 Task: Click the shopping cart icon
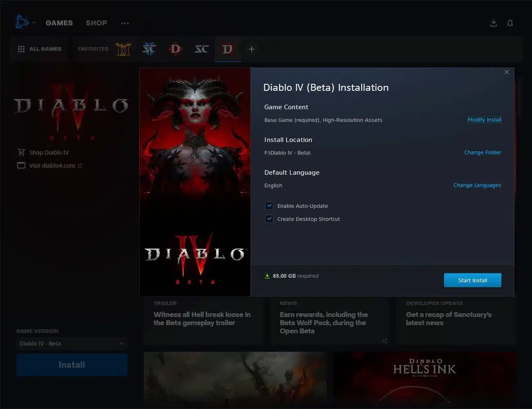tap(21, 152)
